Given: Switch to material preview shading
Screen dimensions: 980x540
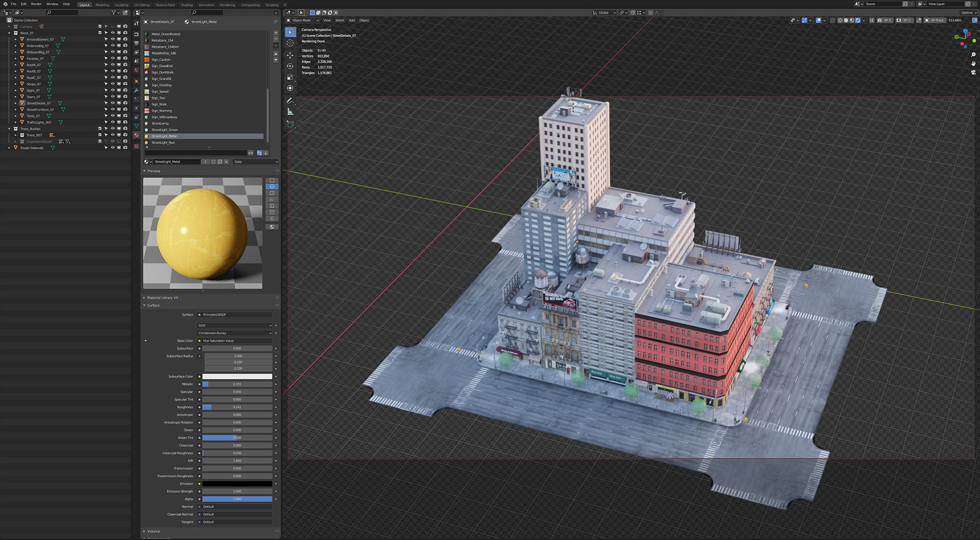Looking at the screenshot, I should click(x=852, y=20).
